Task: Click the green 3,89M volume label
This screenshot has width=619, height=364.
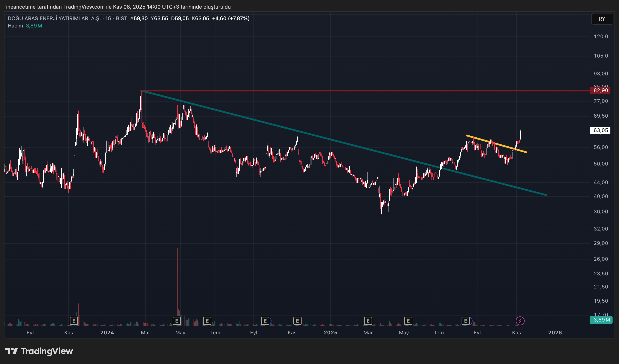Action: (x=601, y=320)
